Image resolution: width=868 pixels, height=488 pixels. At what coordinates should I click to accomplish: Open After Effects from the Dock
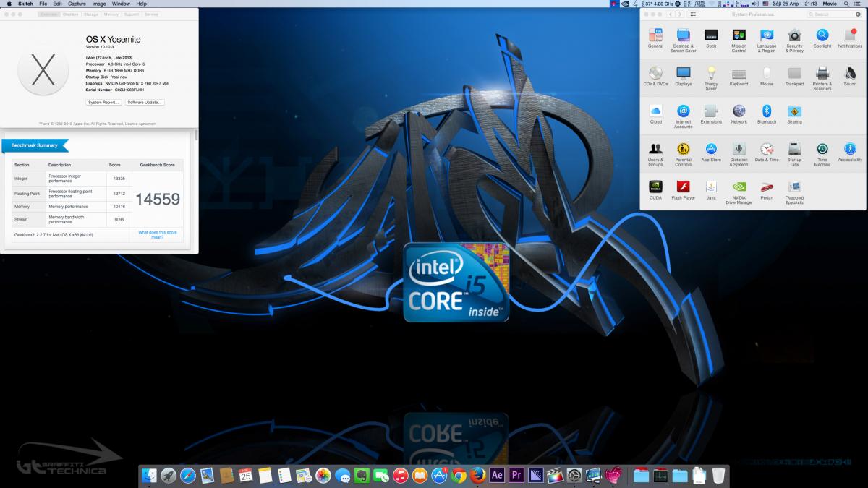point(497,475)
